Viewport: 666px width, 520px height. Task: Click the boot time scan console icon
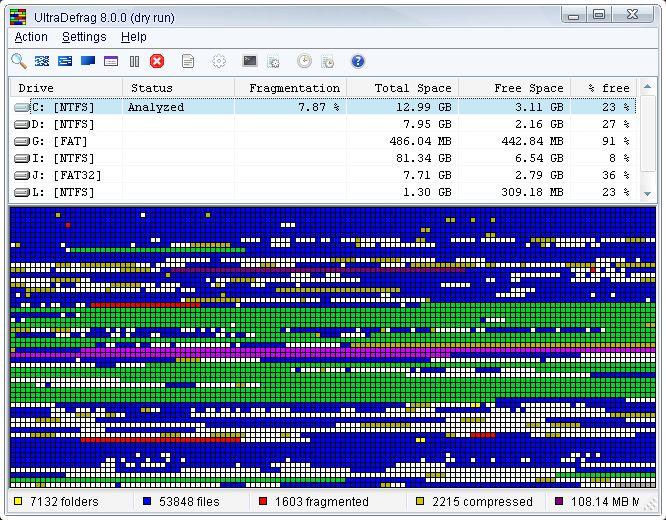click(250, 61)
